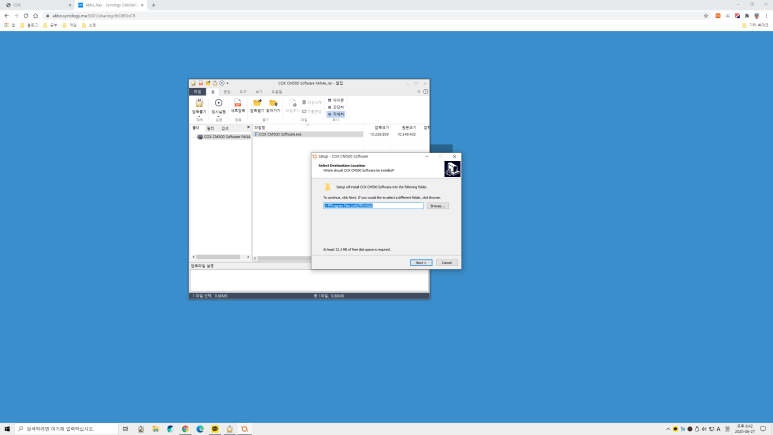773x435 pixels.
Task: Show hidden tray icons chevron
Action: pyautogui.click(x=668, y=429)
